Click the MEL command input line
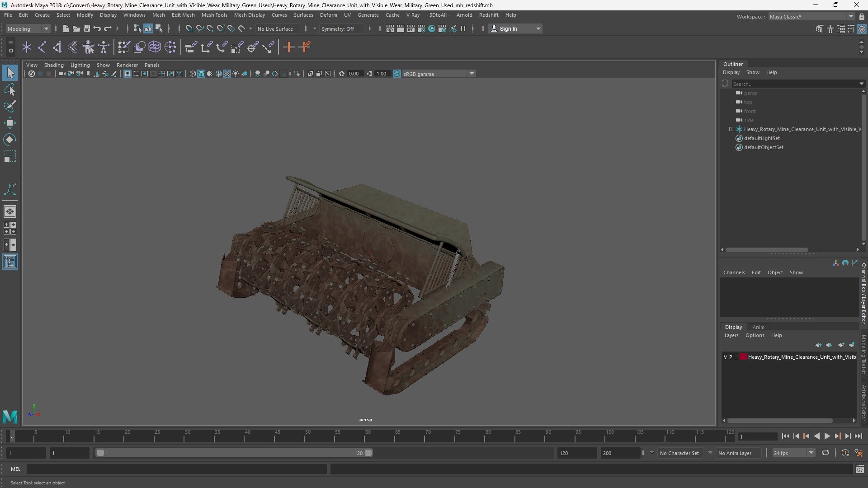The height and width of the screenshot is (488, 868). coord(176,469)
